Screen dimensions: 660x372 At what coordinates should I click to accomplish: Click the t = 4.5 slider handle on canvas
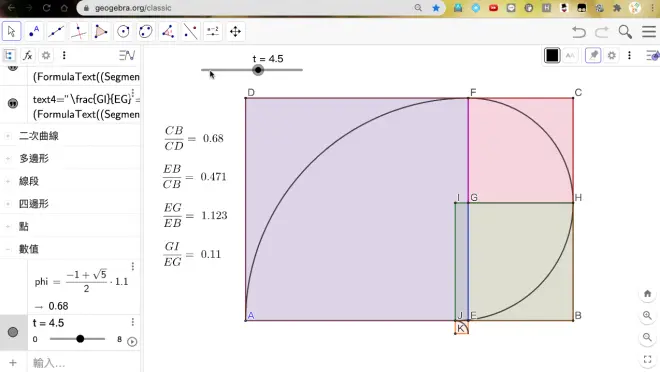(x=258, y=70)
